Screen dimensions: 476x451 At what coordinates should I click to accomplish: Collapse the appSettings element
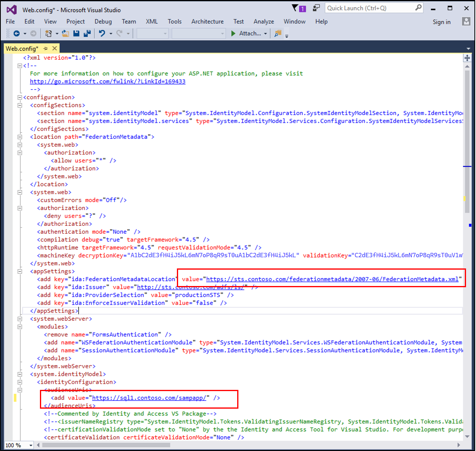point(20,272)
